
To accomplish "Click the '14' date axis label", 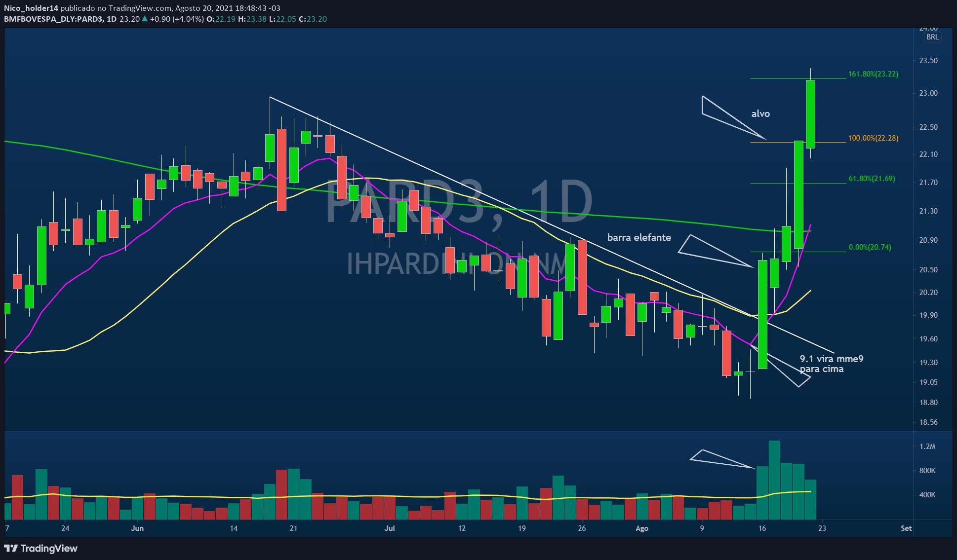I will click(x=234, y=528).
